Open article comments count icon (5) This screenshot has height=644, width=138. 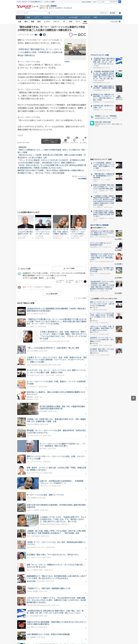pyautogui.click(x=32, y=35)
